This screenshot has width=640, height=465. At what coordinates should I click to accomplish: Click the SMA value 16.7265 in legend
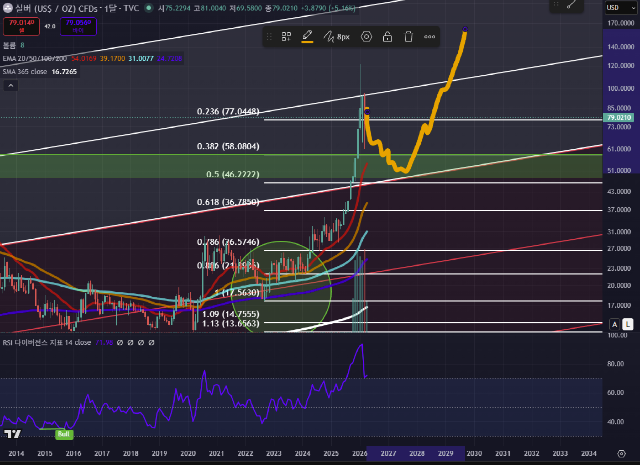click(x=64, y=71)
